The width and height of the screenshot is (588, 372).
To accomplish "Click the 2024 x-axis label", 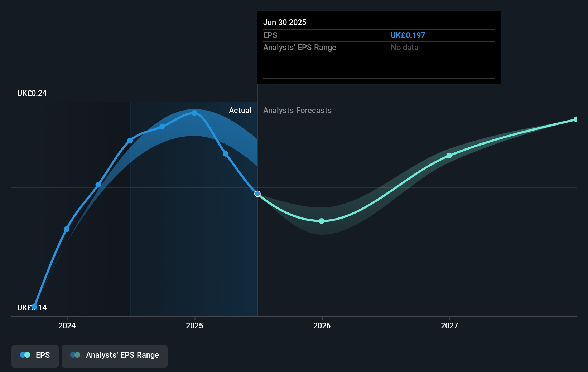I will tap(67, 325).
